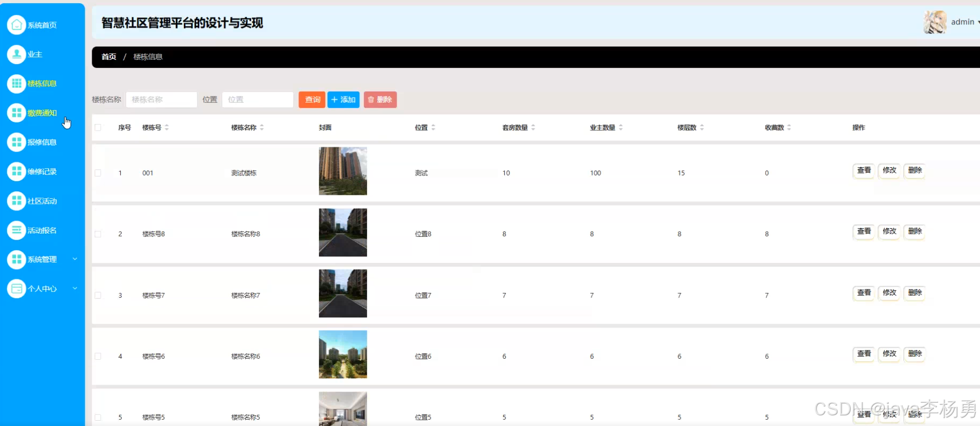Screen dimensions: 980x426
Task: Open the 系统首页 home icon
Action: 16,25
